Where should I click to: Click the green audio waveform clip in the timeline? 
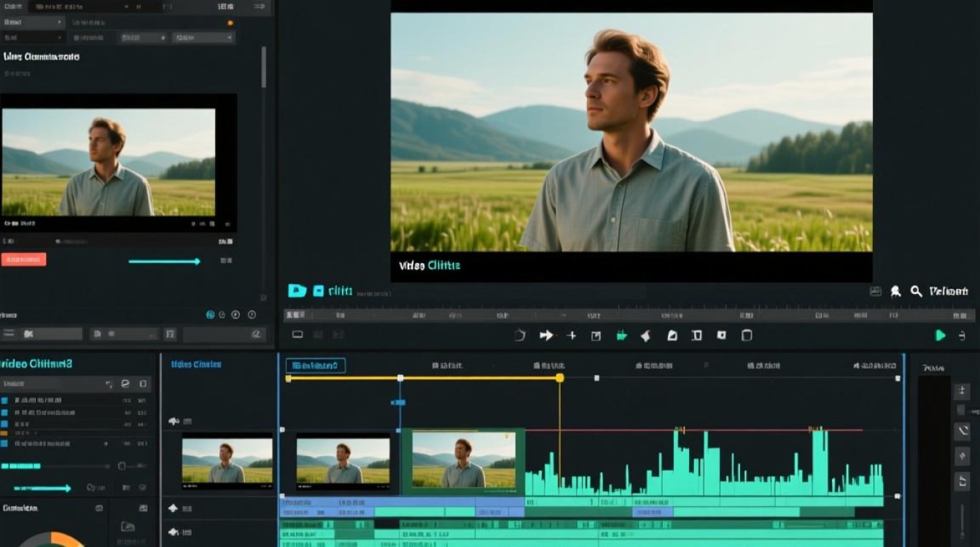[x=704, y=463]
